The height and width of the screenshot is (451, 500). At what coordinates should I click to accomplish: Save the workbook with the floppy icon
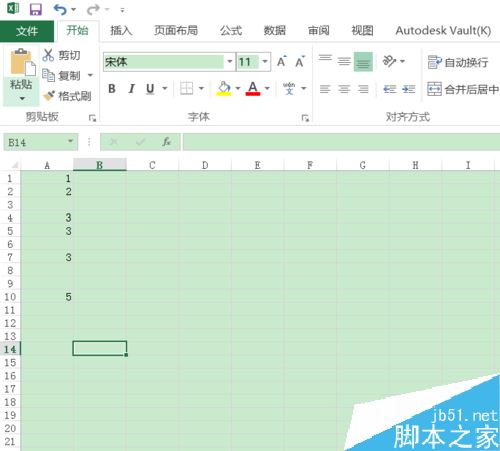coord(36,9)
